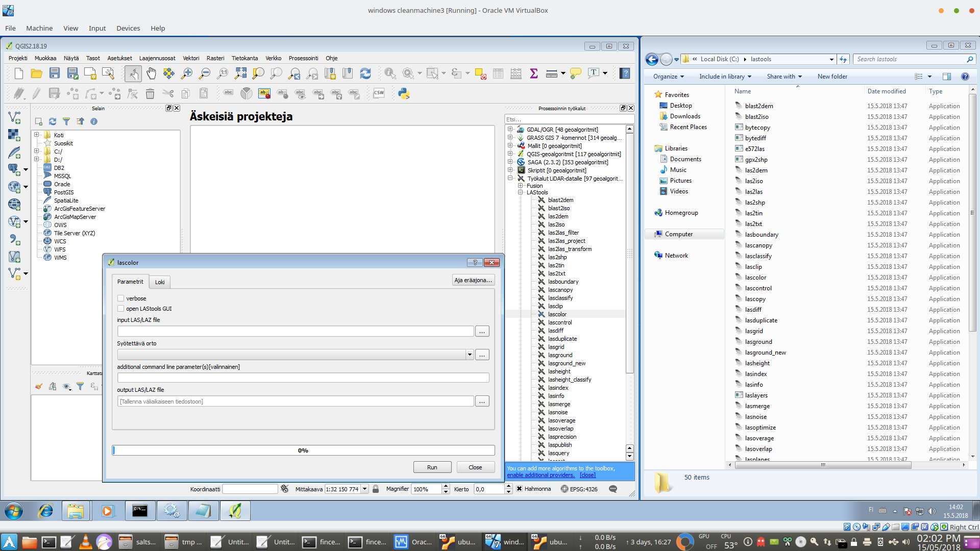Open the Python console icon
The image size is (980, 551).
tap(404, 93)
